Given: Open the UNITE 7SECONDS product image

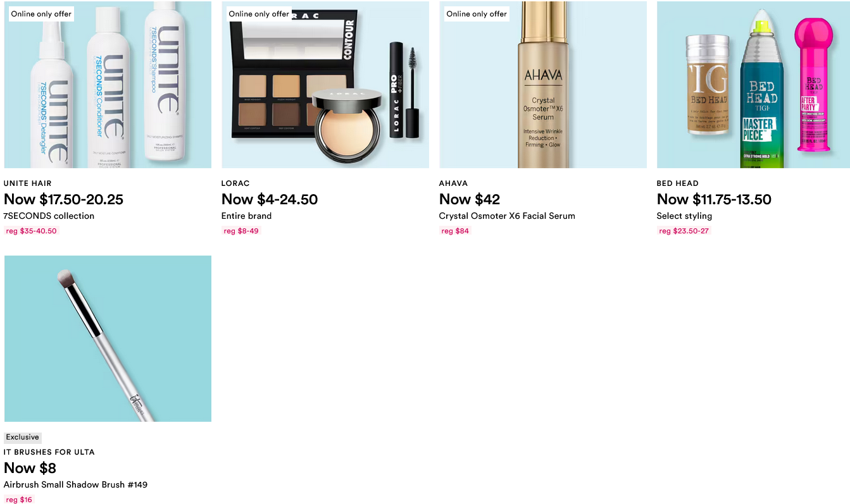Looking at the screenshot, I should pos(108,85).
